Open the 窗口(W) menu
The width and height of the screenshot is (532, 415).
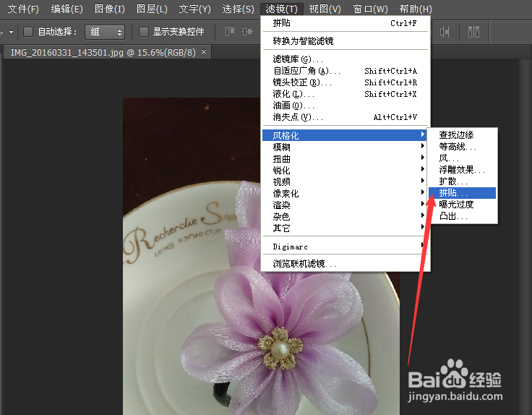370,9
